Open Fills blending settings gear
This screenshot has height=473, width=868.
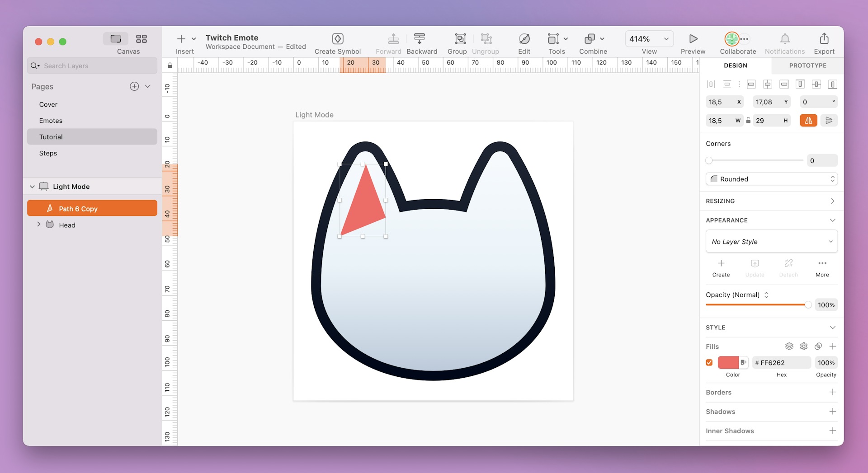[x=804, y=346]
